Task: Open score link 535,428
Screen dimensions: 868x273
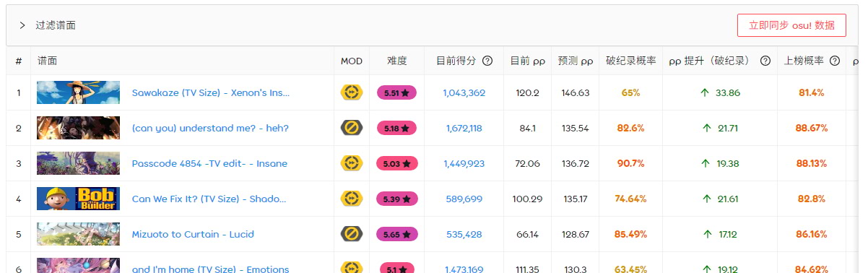Action: click(464, 234)
